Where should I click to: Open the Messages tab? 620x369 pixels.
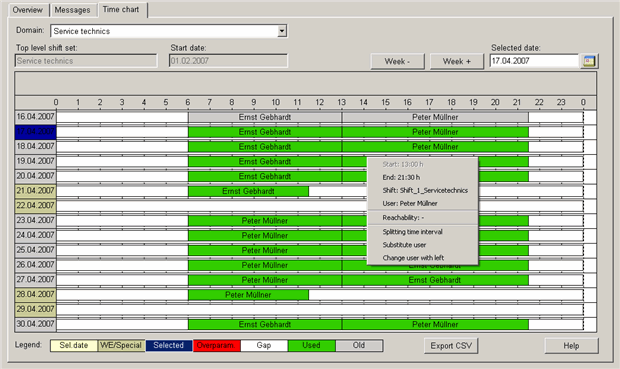pos(72,10)
